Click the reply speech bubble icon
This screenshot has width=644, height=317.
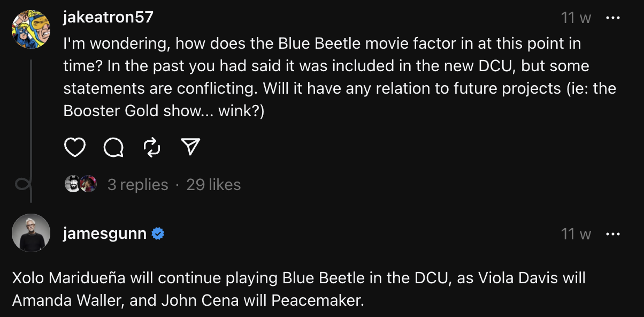tap(113, 147)
